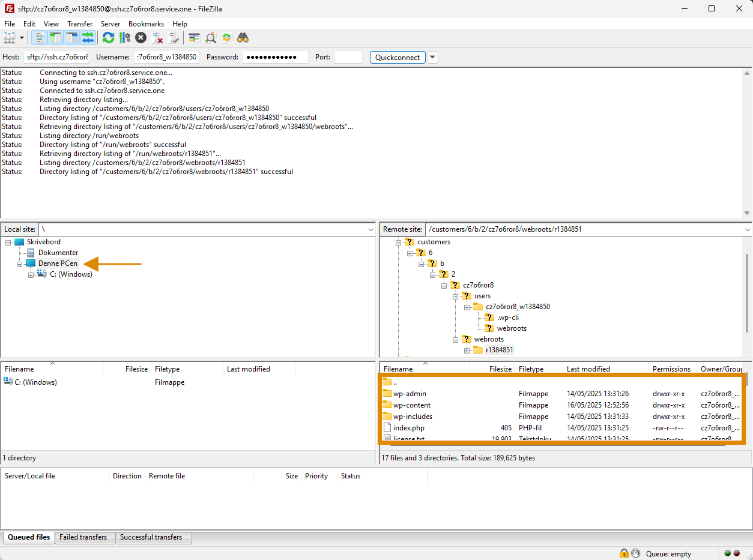Screen dimensions: 753x560
Task: Toggle the message log display
Action: (x=39, y=38)
